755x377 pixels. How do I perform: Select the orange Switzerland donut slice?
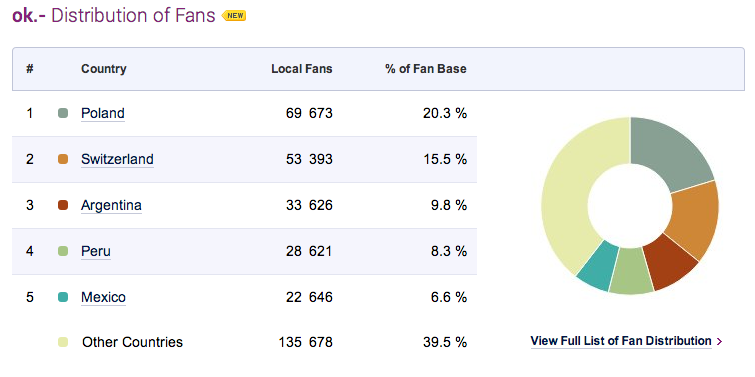tap(695, 219)
